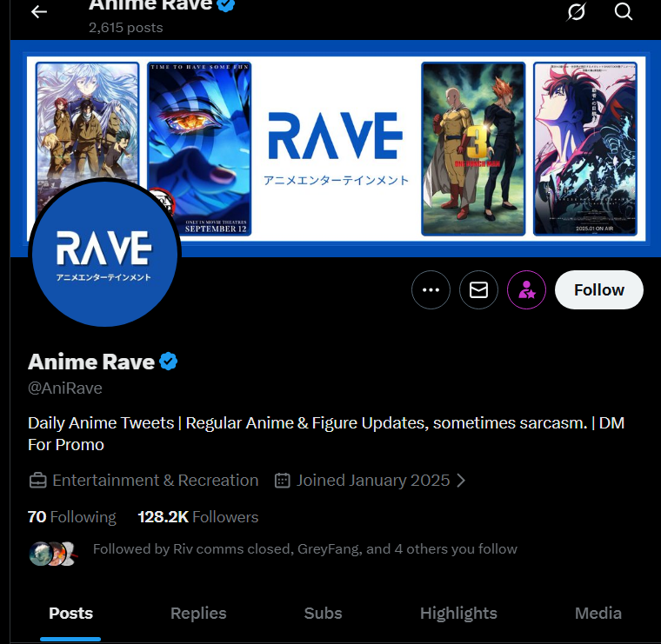Send a direct message via envelope icon

click(x=478, y=289)
